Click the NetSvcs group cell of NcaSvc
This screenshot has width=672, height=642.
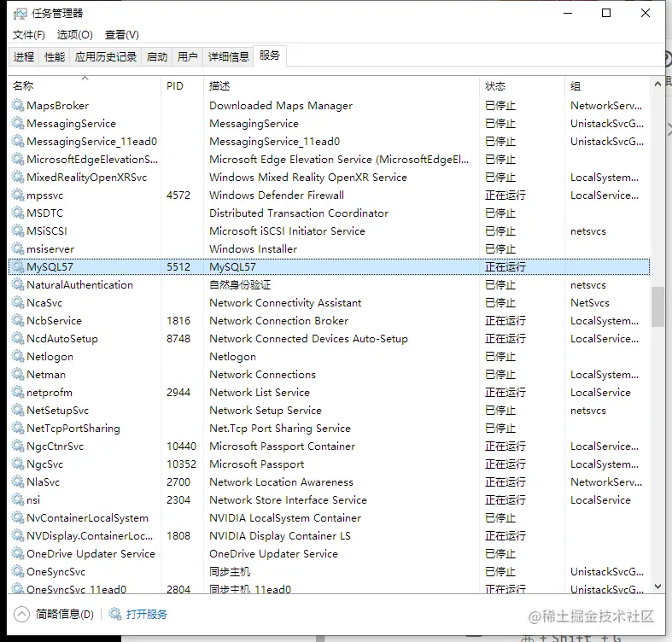tap(590, 303)
